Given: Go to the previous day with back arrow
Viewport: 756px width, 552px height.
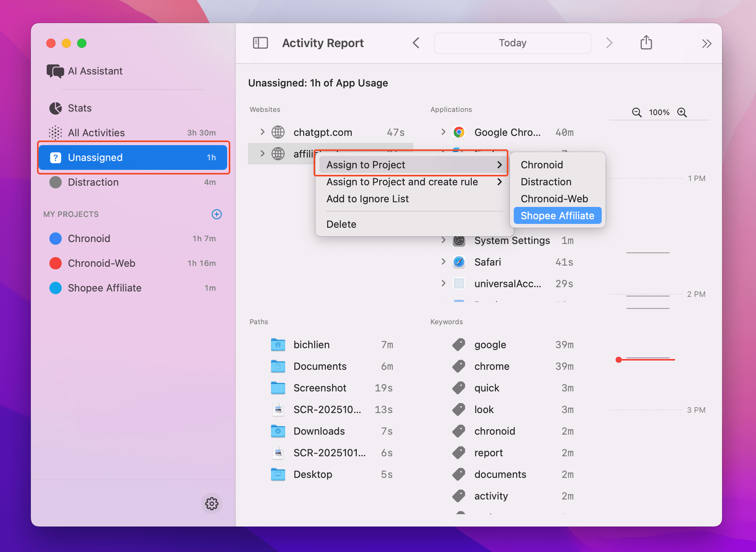Looking at the screenshot, I should coord(416,43).
